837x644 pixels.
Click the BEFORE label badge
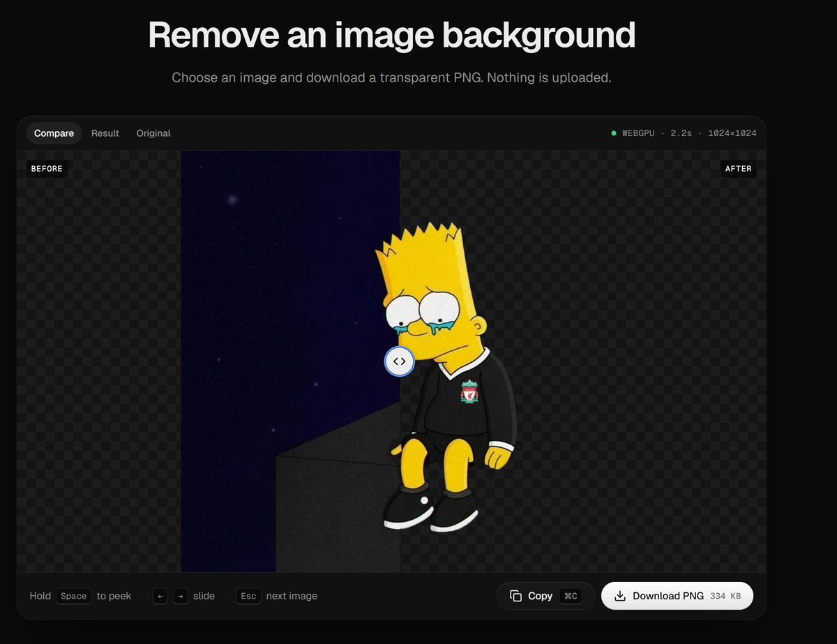(47, 169)
